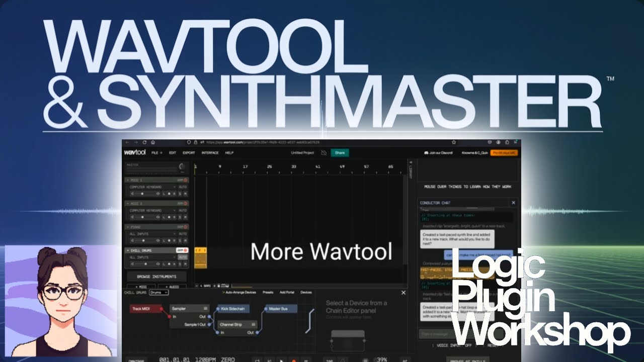The image size is (644, 362).
Task: Click the Wavtool logo
Action: click(134, 152)
